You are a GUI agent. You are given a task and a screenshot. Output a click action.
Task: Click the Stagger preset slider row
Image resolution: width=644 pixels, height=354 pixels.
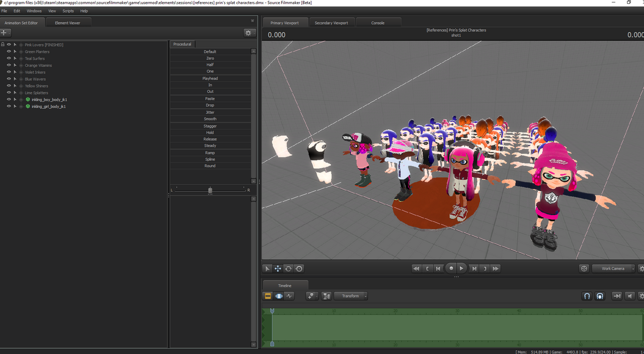point(210,126)
